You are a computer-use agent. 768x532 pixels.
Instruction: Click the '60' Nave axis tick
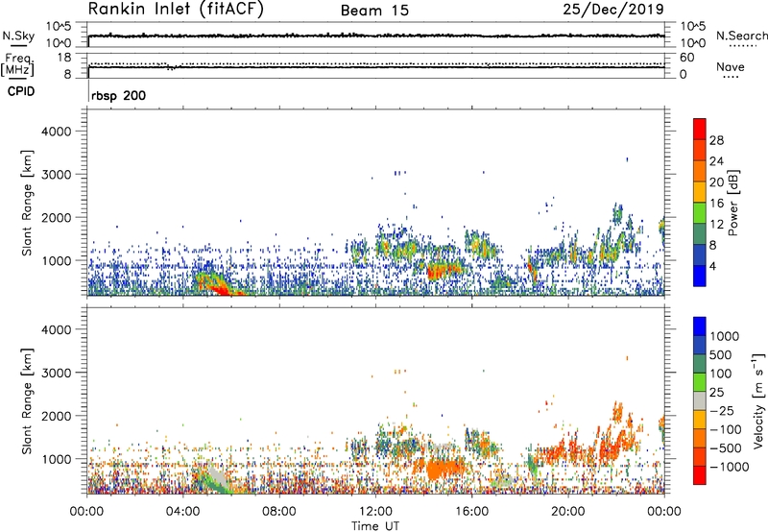(x=686, y=58)
